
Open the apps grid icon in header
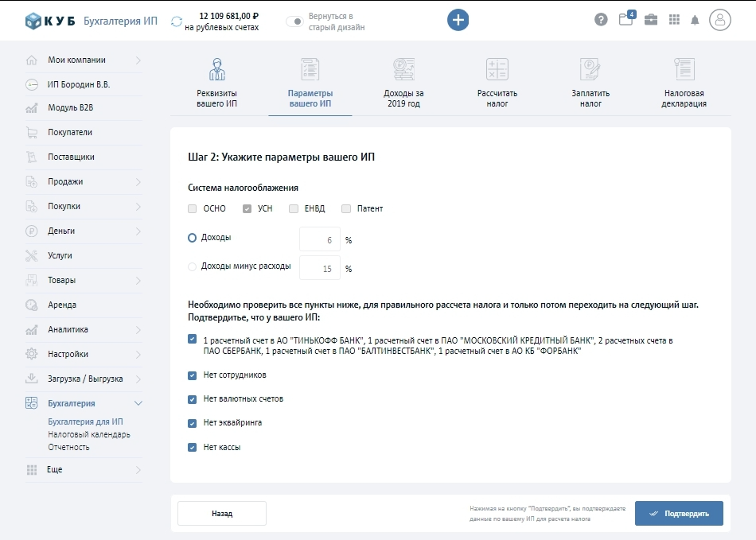coord(674,20)
